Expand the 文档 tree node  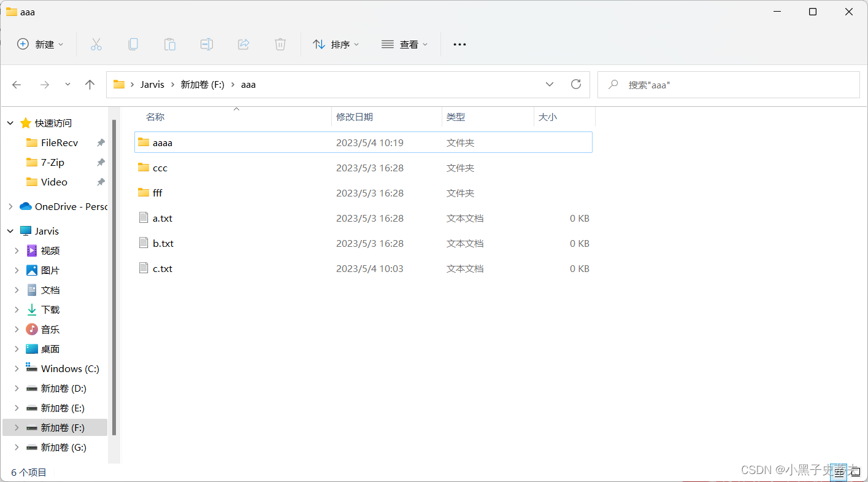[x=17, y=290]
